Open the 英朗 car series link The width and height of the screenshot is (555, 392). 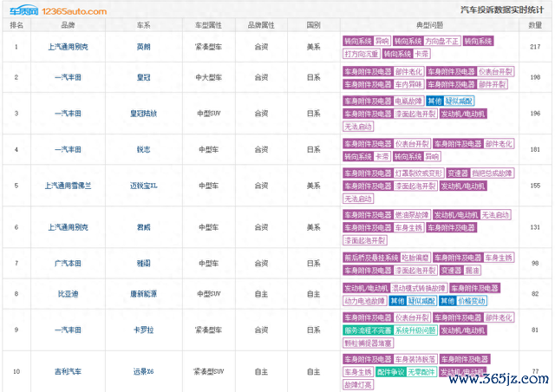tap(144, 47)
